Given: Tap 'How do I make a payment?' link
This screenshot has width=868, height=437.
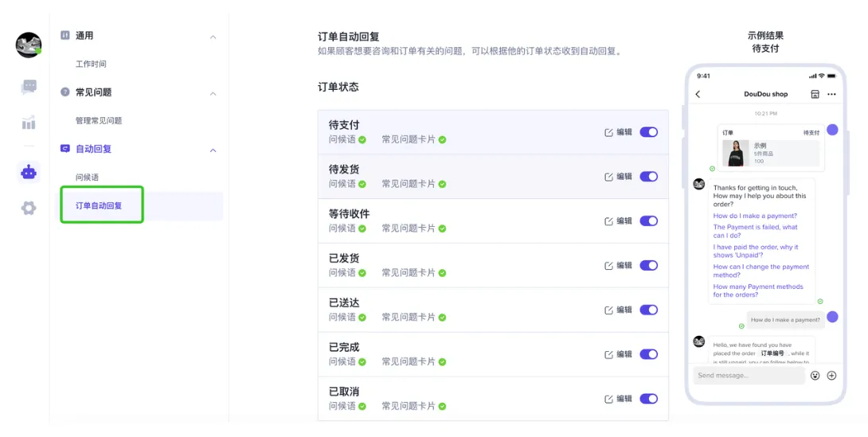Looking at the screenshot, I should pos(755,216).
